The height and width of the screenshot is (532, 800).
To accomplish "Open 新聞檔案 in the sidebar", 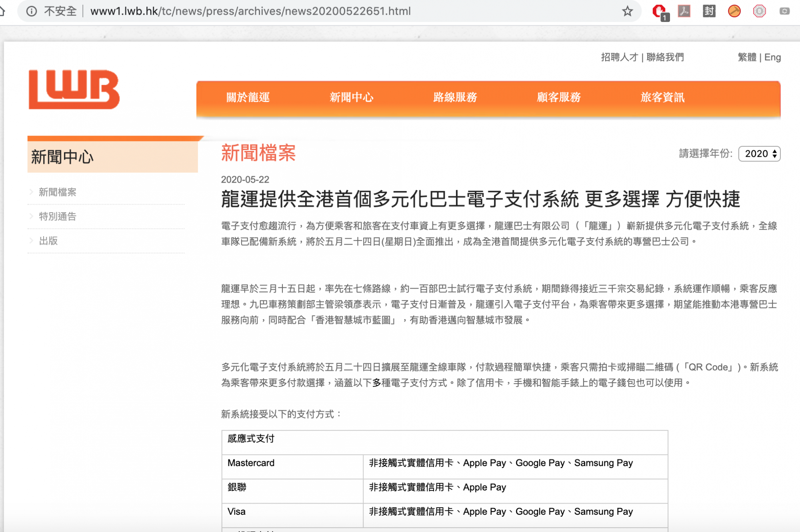I will 58,192.
